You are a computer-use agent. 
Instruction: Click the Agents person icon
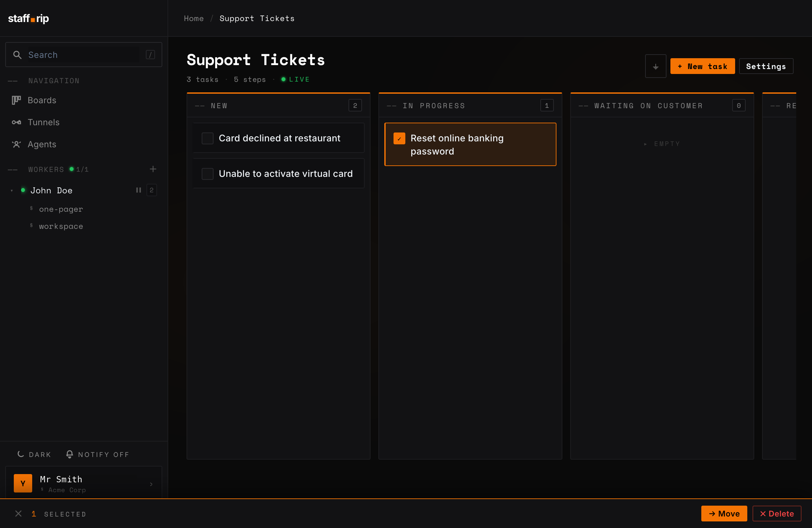pos(16,144)
